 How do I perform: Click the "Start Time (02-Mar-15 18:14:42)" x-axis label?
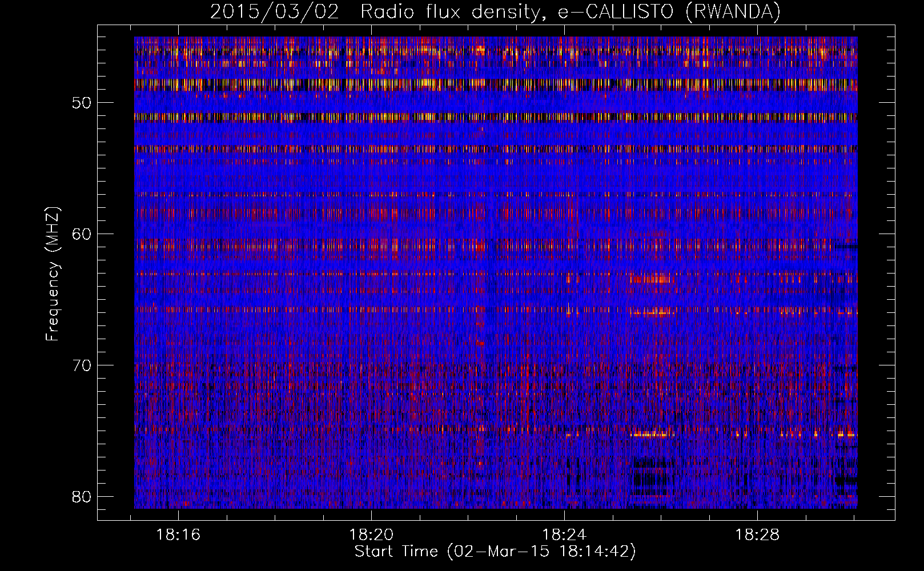(495, 552)
